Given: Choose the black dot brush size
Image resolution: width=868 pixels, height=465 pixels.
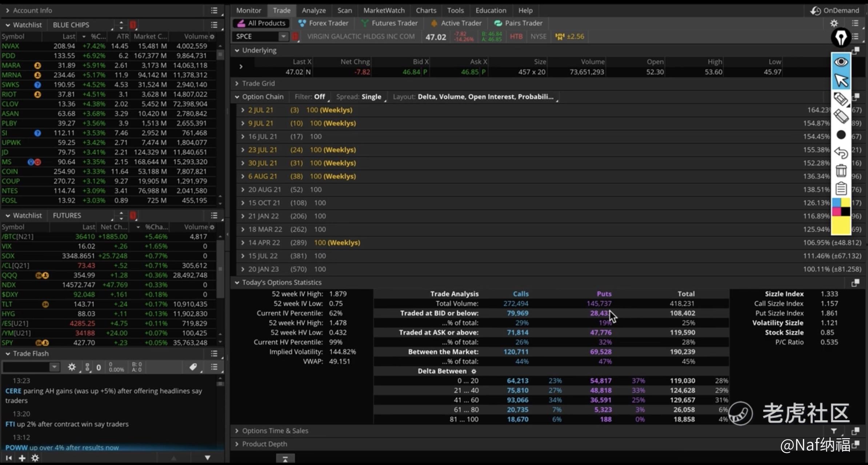Looking at the screenshot, I should [x=841, y=135].
